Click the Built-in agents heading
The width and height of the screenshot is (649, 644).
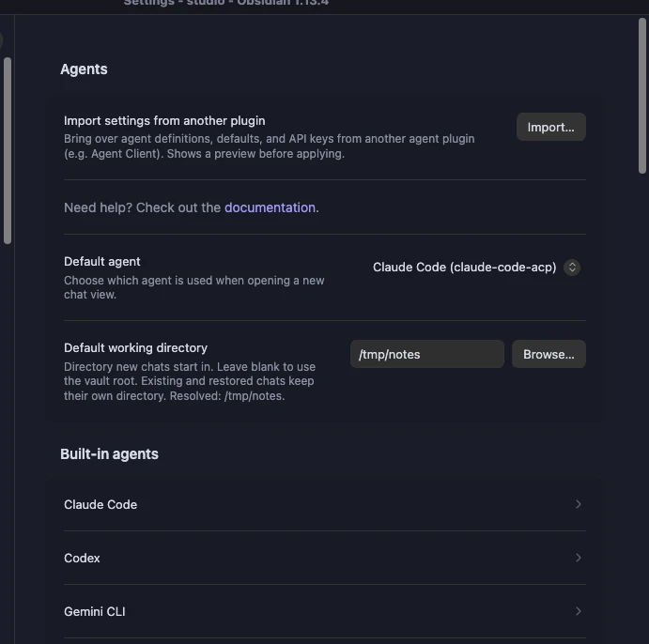(x=109, y=453)
